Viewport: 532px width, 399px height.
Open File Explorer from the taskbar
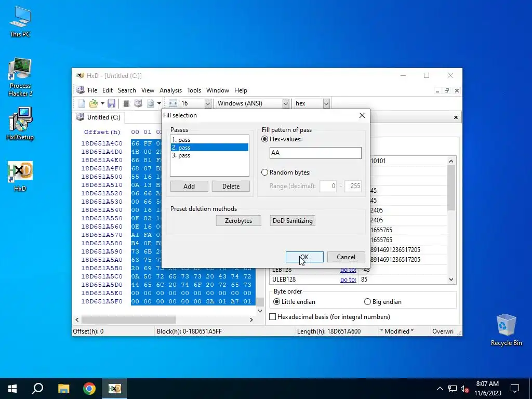pyautogui.click(x=63, y=389)
